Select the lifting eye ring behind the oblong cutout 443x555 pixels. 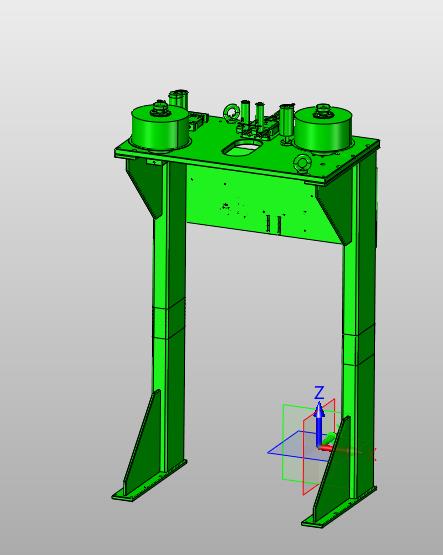click(x=231, y=113)
